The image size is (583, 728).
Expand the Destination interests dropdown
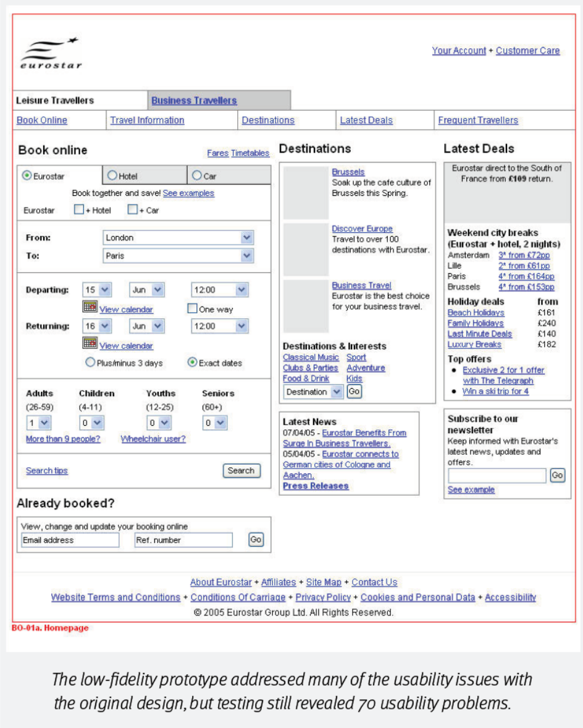[x=337, y=392]
